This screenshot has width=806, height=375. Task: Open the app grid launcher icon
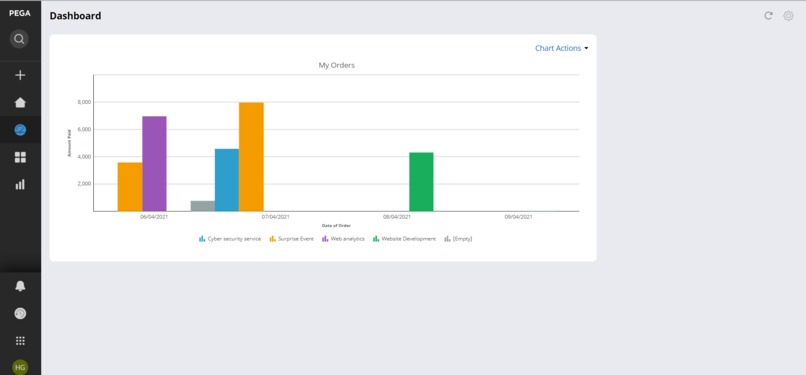20,341
